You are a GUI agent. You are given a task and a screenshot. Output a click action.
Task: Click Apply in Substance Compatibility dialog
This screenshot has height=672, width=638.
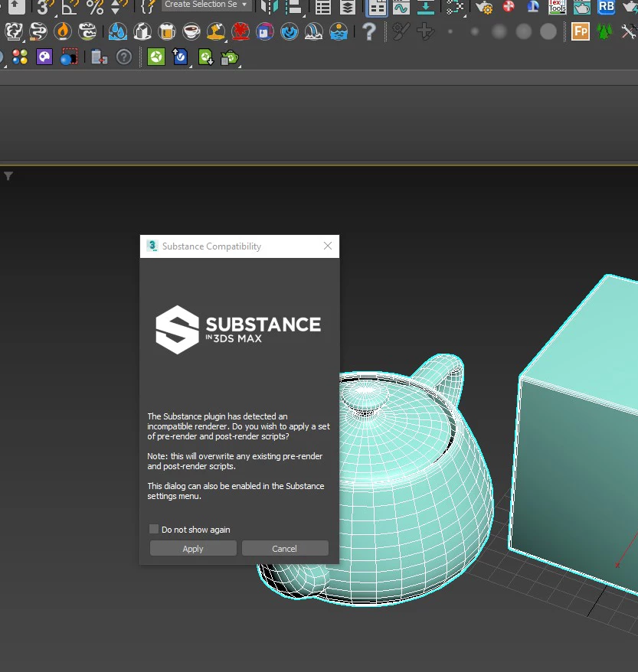(x=193, y=548)
